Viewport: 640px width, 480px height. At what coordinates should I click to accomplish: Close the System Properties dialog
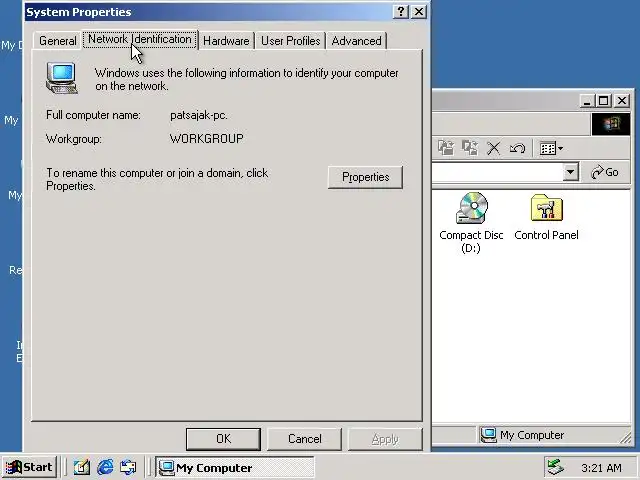point(419,11)
